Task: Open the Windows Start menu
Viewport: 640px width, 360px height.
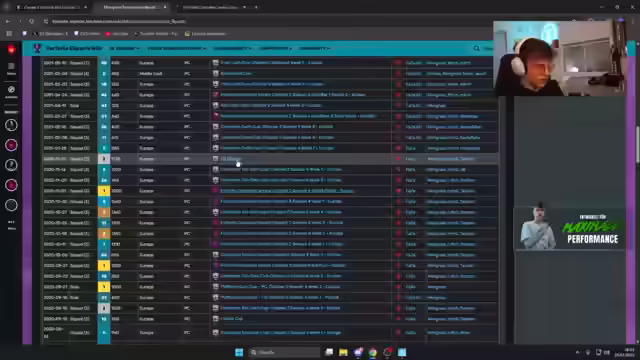Action: click(239, 352)
